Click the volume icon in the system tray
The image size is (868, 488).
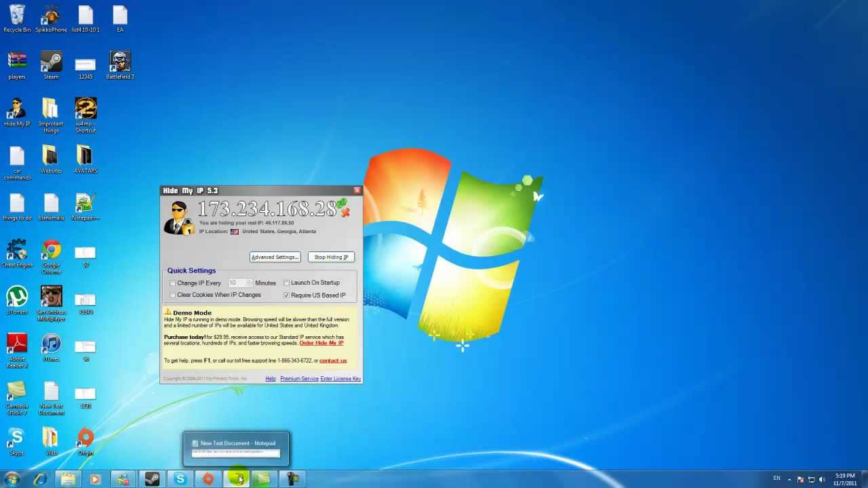822,480
